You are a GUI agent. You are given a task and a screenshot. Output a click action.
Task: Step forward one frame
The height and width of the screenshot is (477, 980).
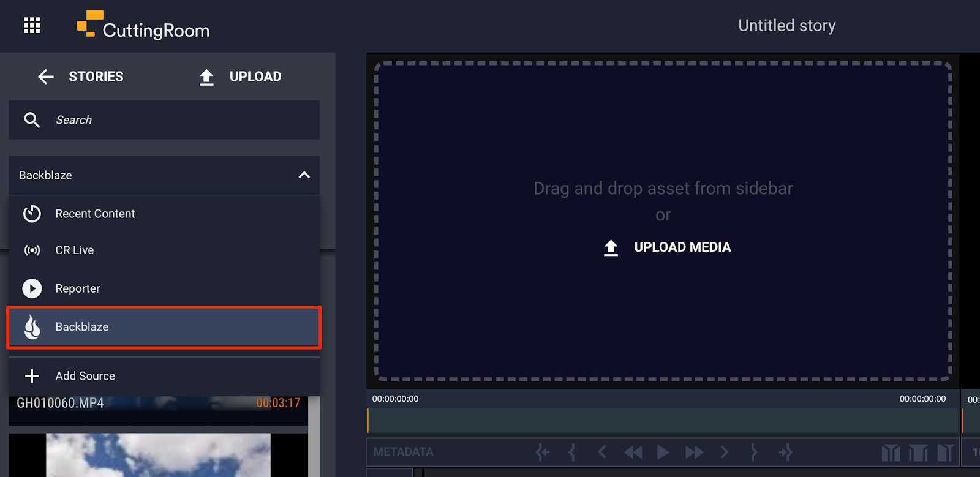pyautogui.click(x=724, y=453)
